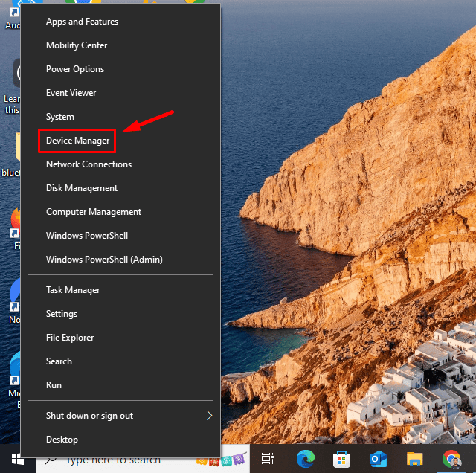476x473 pixels.
Task: Select Search in the menu
Action: tap(120, 361)
